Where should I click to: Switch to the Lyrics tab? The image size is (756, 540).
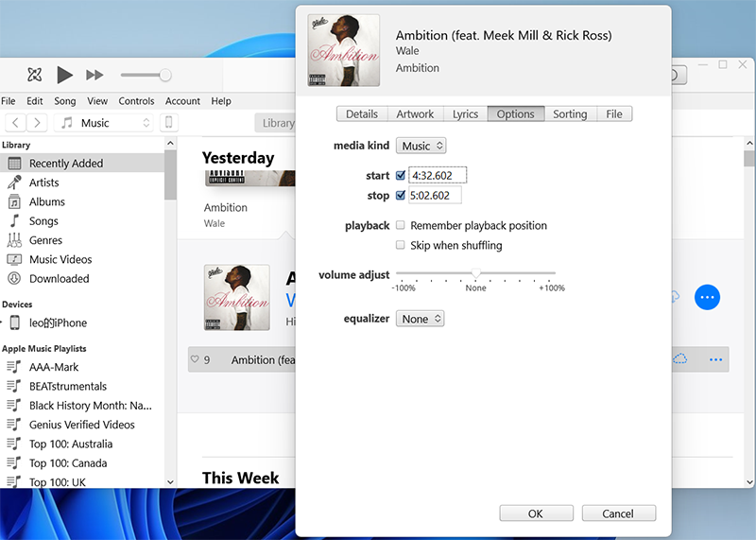(465, 114)
